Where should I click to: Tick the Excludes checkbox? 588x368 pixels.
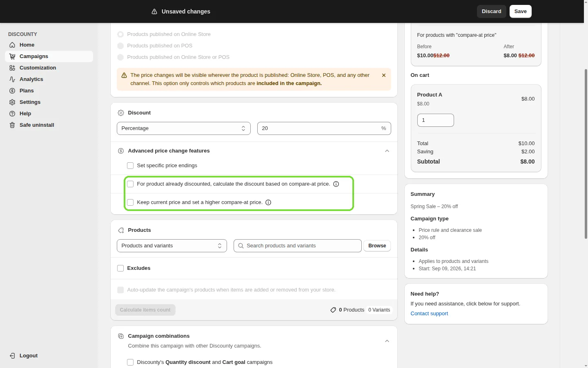coord(120,268)
